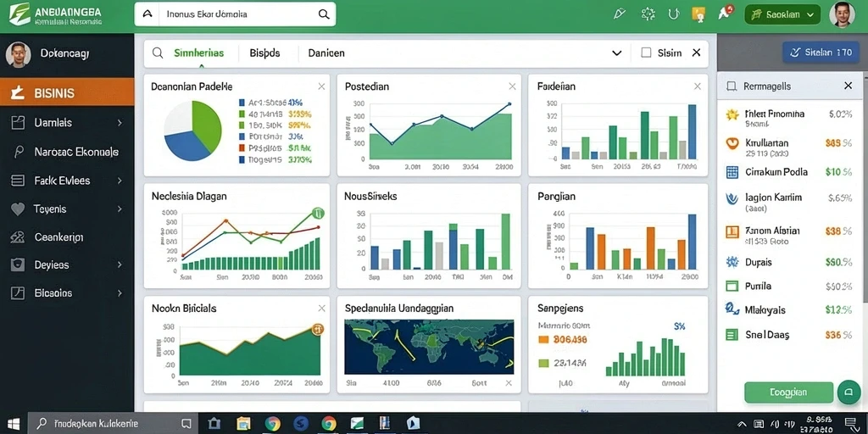Viewport: 868px width, 434px height.
Task: Expand the filter bar dropdown chevron
Action: [x=617, y=53]
